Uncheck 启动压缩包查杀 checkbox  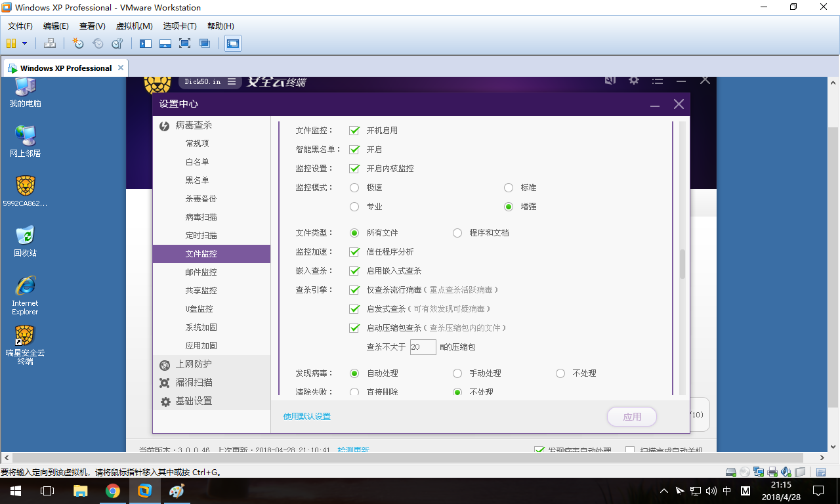(354, 328)
